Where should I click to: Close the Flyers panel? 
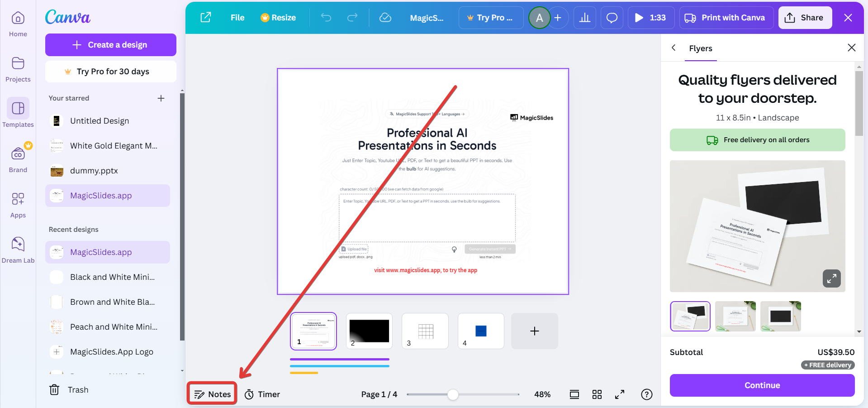852,48
